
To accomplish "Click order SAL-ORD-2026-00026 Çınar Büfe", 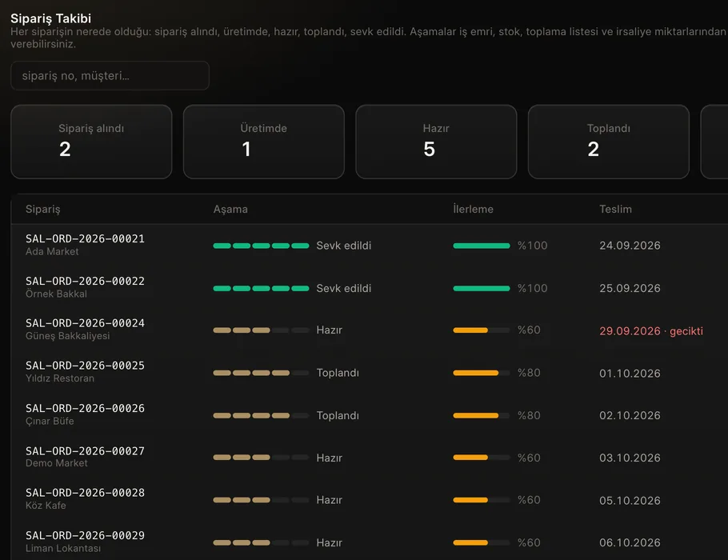I will (369, 415).
